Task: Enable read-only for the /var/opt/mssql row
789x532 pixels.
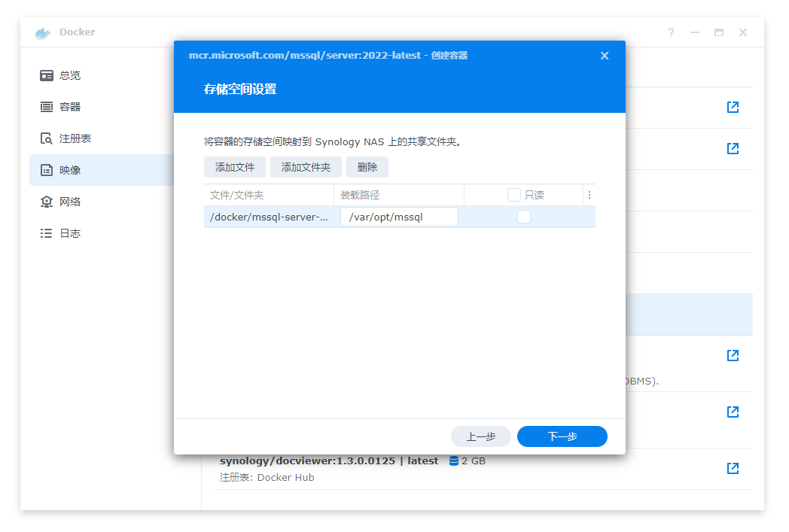Action: click(524, 217)
